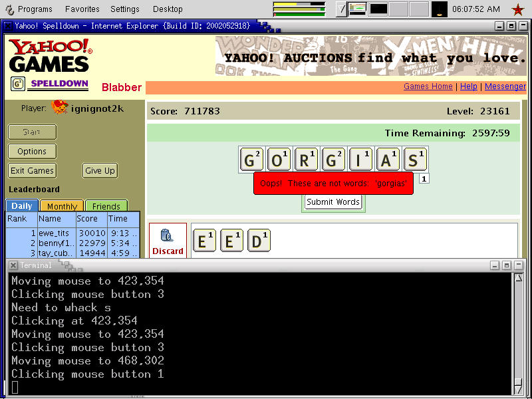Open the Games Home link
Viewport: 532px width, 399px height.
coord(428,86)
